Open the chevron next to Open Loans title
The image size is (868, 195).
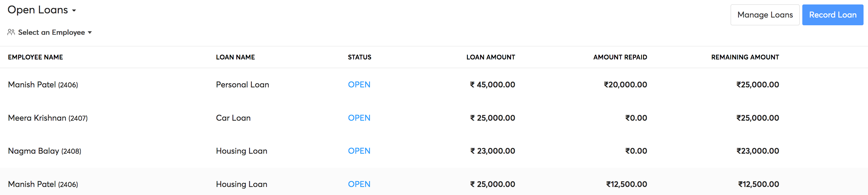click(x=75, y=10)
